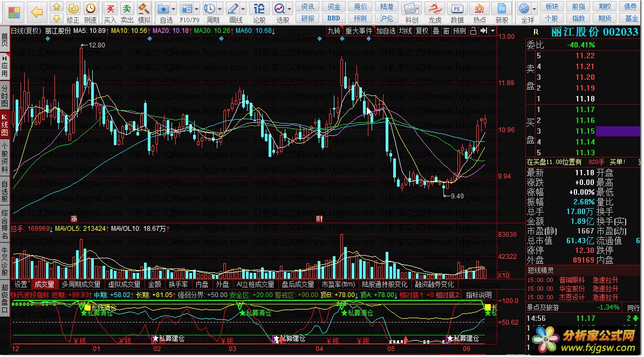Click the 期货 button
This screenshot has width=644, height=357.
[605, 18]
